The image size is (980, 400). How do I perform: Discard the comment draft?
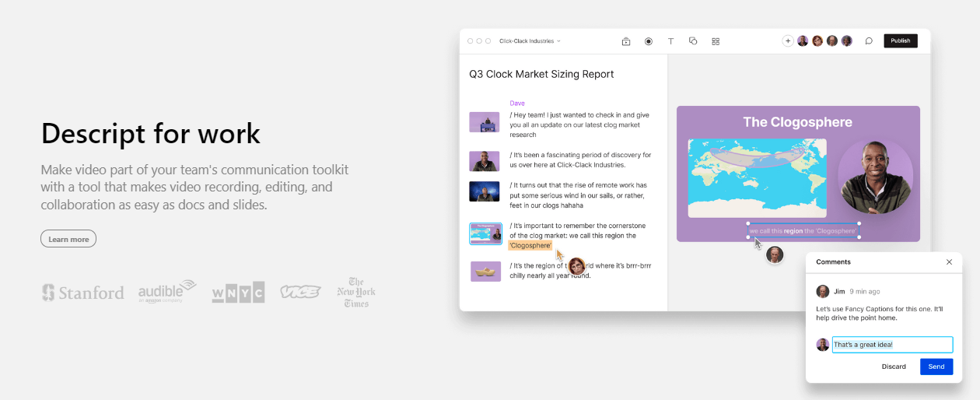[893, 367]
